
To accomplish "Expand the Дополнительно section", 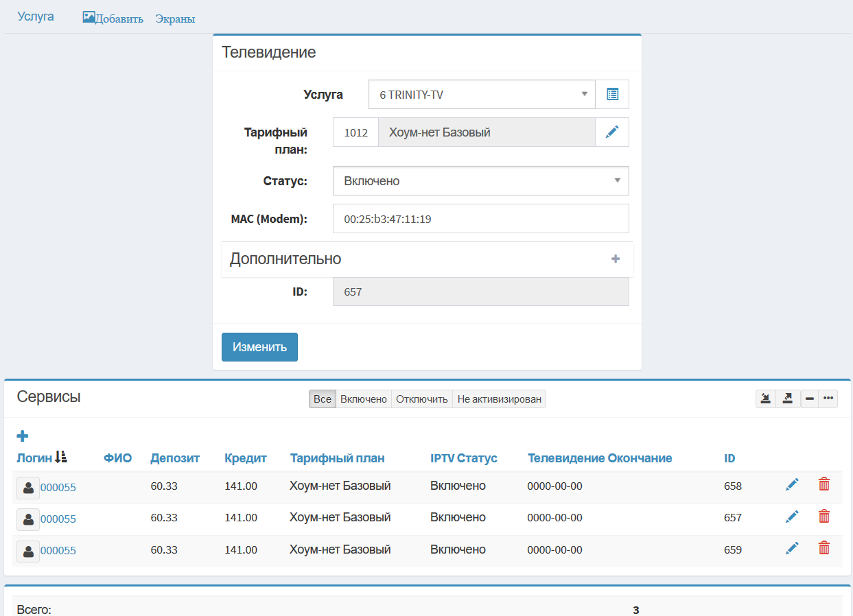I will (x=615, y=259).
